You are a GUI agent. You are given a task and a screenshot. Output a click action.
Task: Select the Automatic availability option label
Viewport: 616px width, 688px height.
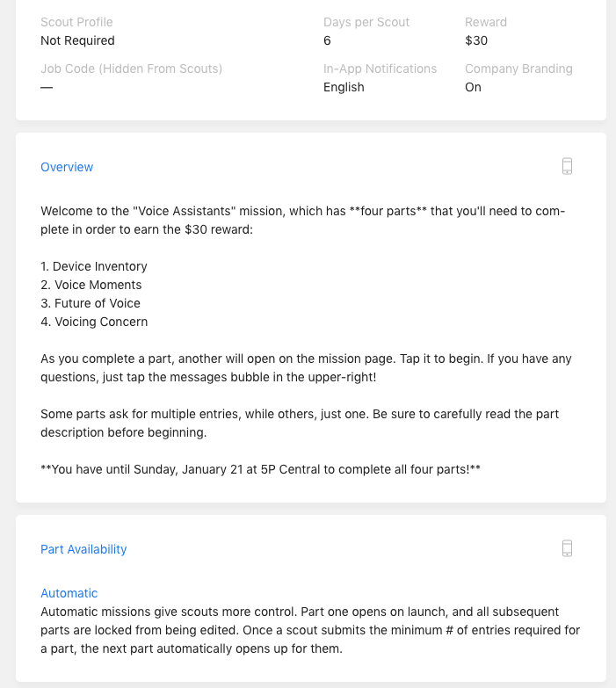coord(69,593)
